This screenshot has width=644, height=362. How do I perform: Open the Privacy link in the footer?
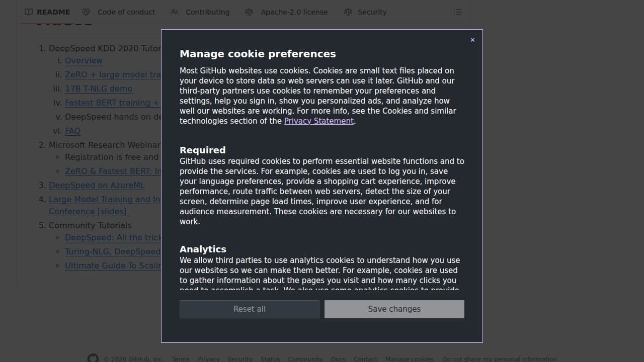click(209, 359)
